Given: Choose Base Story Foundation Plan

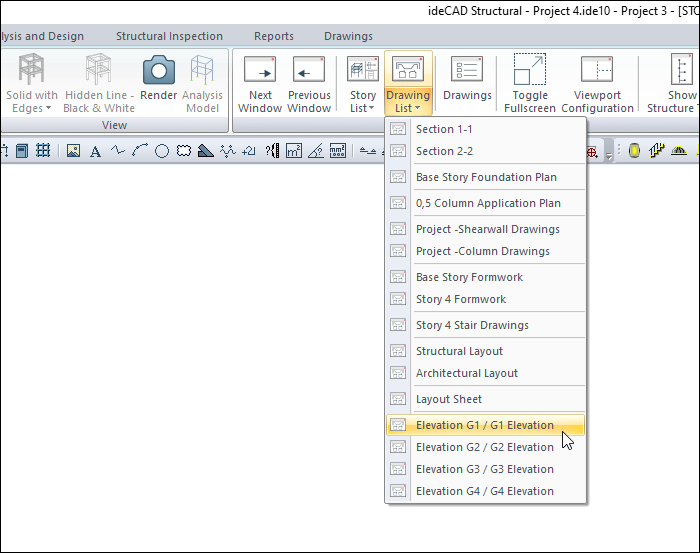Looking at the screenshot, I should tap(486, 177).
